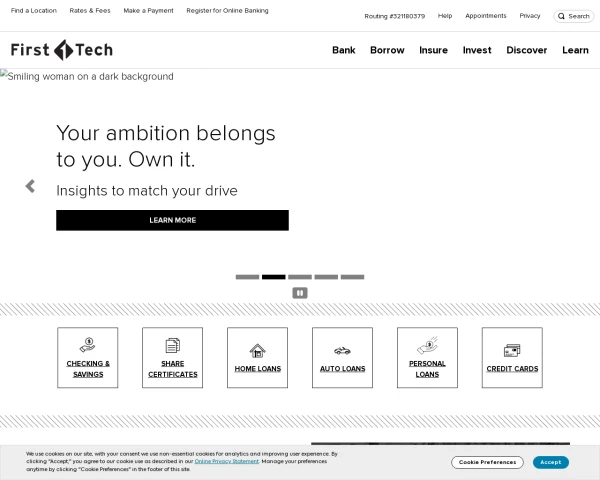The width and height of the screenshot is (600, 480).
Task: Open the Learn menu
Action: pos(576,50)
